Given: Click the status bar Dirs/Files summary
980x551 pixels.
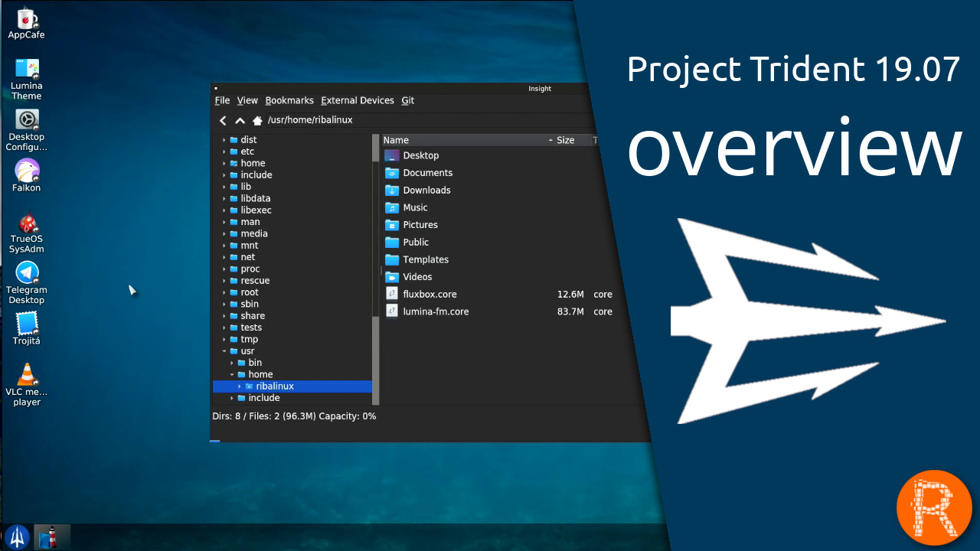Looking at the screenshot, I should point(294,416).
